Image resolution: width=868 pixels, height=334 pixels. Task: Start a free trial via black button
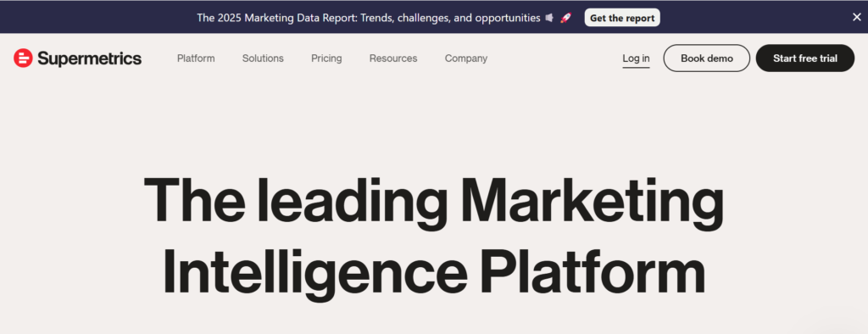click(x=805, y=58)
